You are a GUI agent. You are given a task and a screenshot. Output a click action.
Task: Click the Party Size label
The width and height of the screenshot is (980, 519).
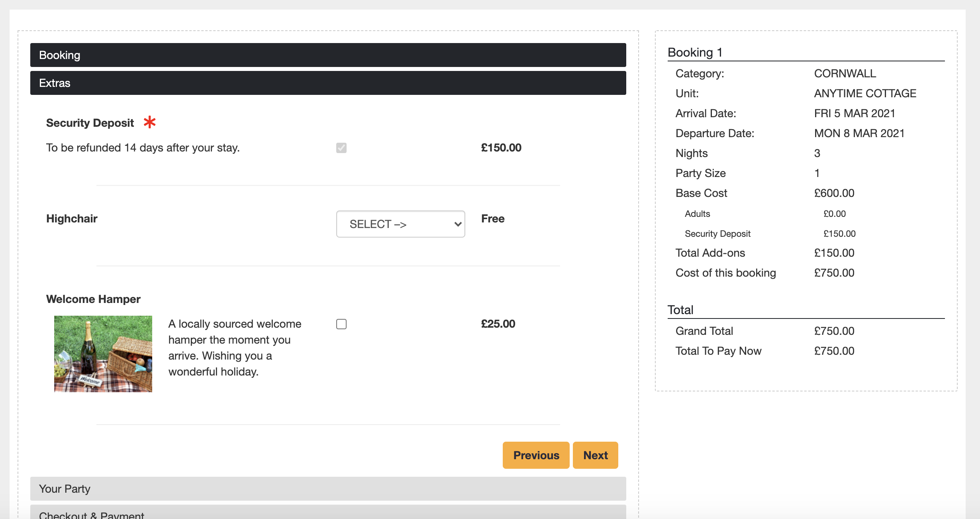pos(701,173)
